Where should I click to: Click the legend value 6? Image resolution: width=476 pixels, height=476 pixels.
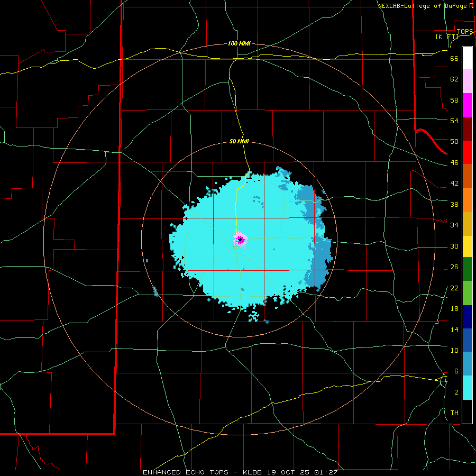456,371
